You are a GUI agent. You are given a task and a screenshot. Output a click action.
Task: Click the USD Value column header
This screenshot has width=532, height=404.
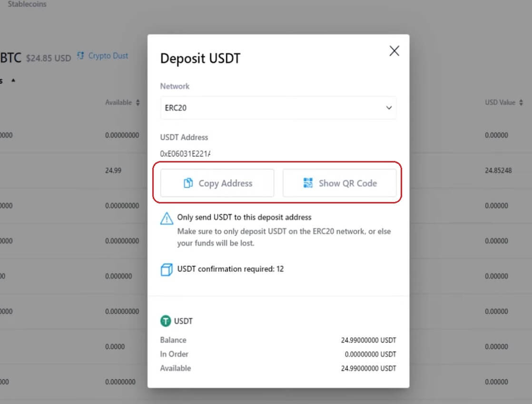point(500,102)
